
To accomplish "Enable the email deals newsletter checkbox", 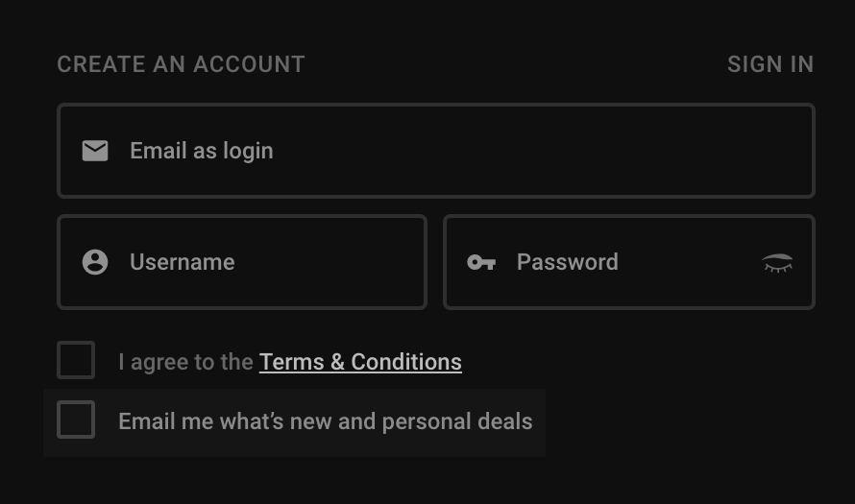I will point(76,420).
